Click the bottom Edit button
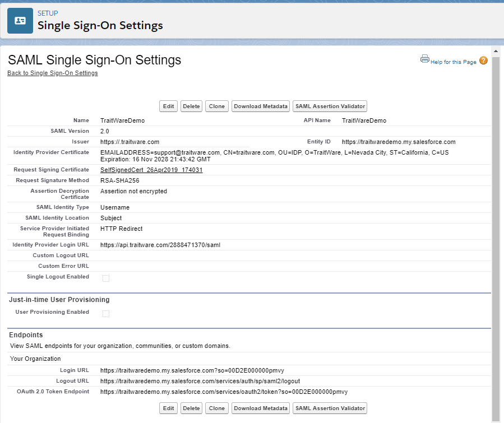This screenshot has width=504, height=423. click(x=168, y=408)
